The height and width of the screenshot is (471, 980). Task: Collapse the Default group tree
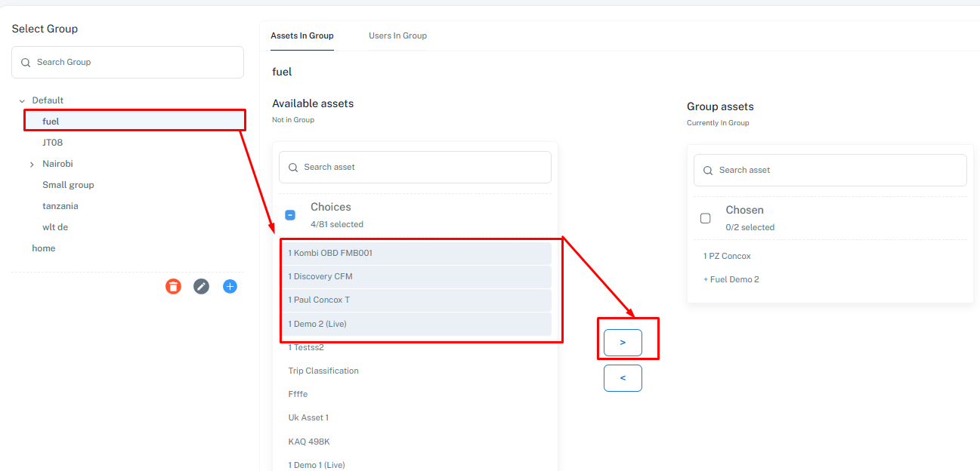(22, 100)
